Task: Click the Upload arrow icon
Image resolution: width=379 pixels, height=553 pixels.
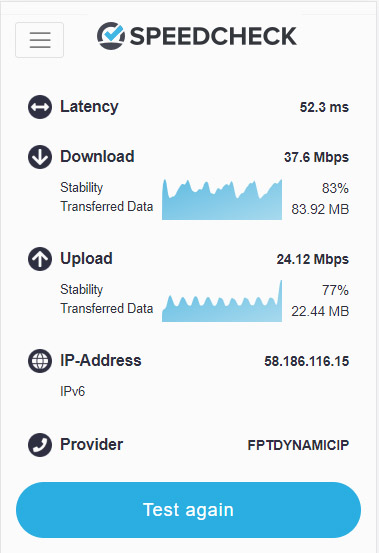Action: click(x=40, y=259)
